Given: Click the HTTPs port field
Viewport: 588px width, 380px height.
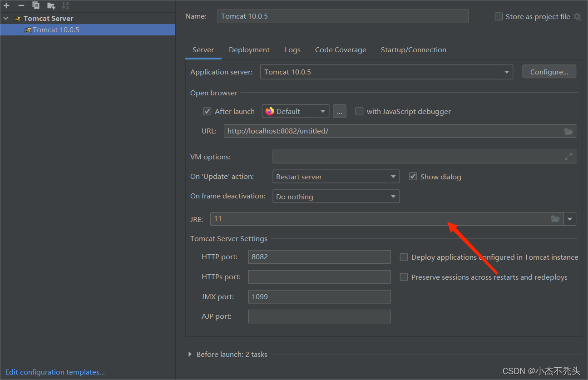Looking at the screenshot, I should (319, 276).
